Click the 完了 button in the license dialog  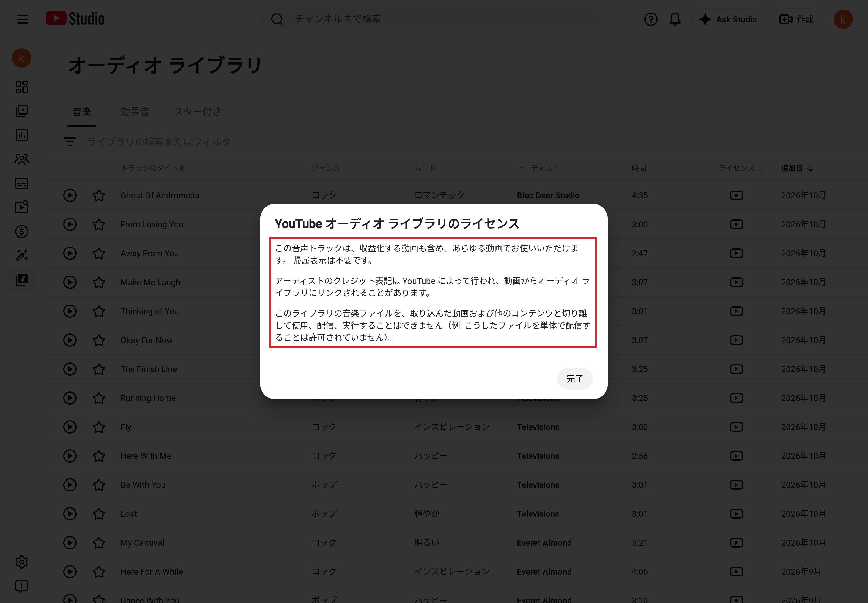click(574, 378)
